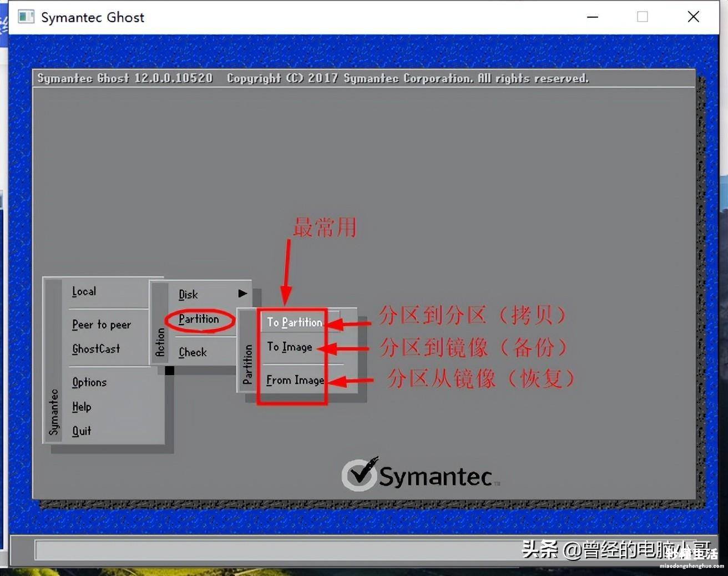Select Peer to peer menu entry
Screen dimensions: 728x576
[102, 325]
